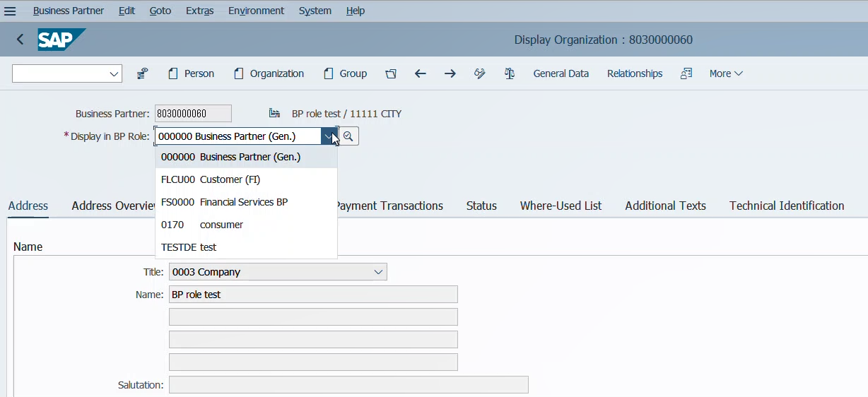Go to previous business partner arrow
This screenshot has width=868, height=397.
(x=420, y=73)
